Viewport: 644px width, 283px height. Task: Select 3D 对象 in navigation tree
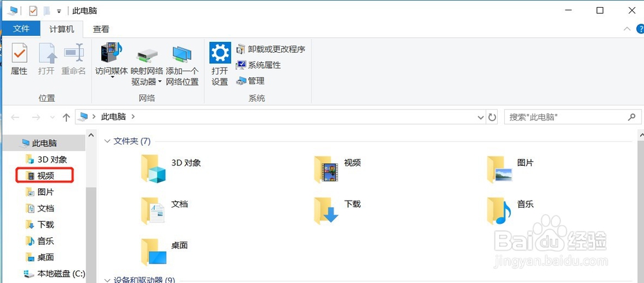(46, 160)
